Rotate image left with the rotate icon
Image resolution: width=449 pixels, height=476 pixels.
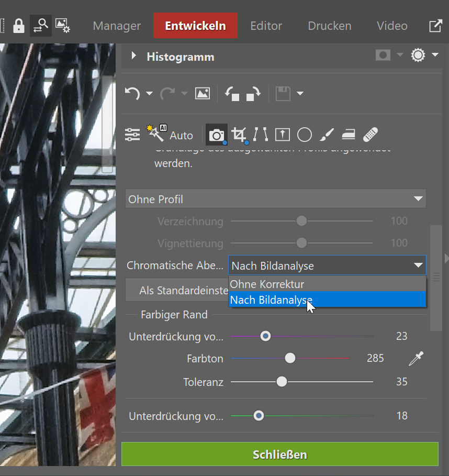232,94
